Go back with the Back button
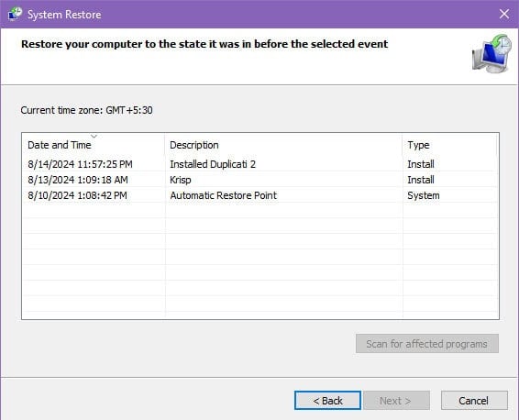 pos(327,401)
